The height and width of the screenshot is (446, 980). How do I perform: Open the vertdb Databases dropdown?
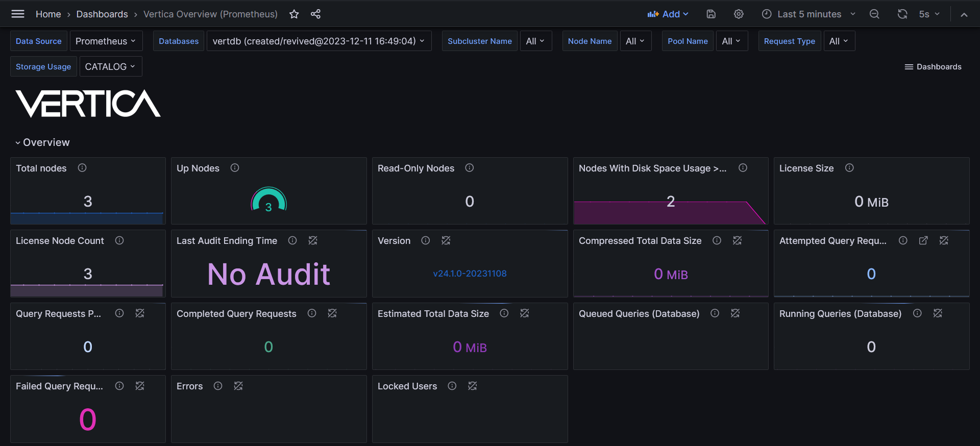point(319,41)
